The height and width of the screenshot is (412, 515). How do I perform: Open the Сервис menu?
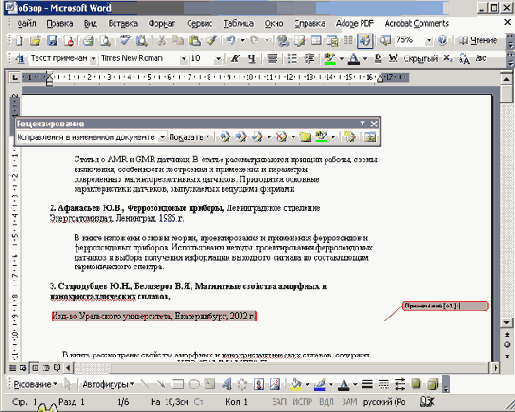coord(200,23)
